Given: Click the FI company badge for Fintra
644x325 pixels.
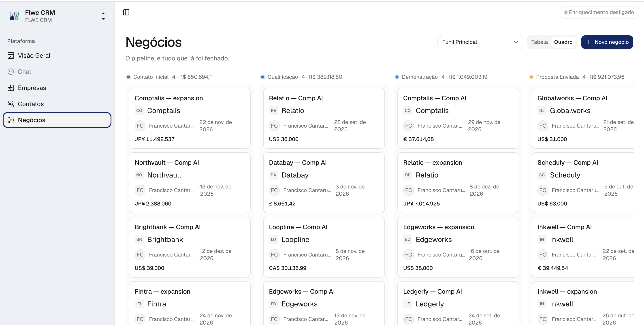Looking at the screenshot, I should click(139, 304).
